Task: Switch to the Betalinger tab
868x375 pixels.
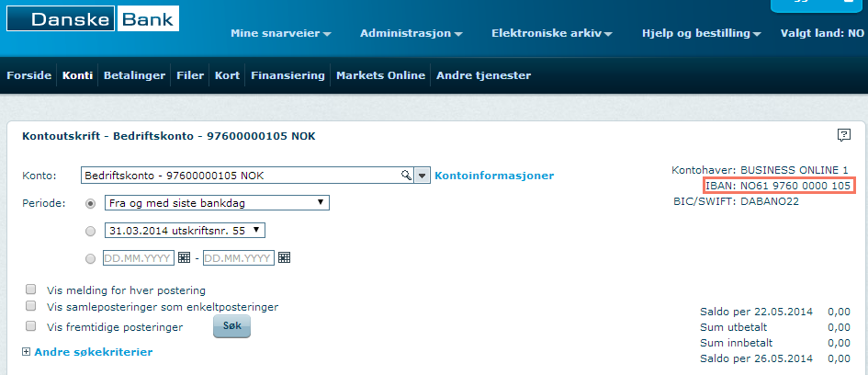Action: click(134, 75)
